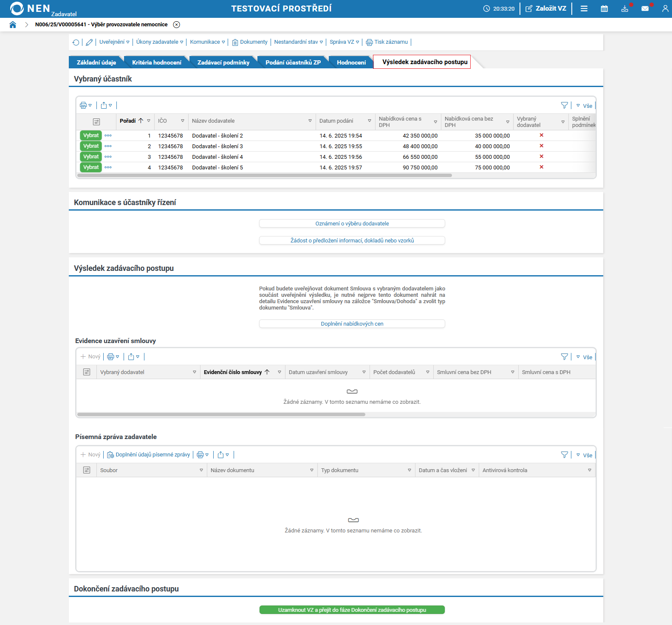Open the mail messages icon
Image resolution: width=672 pixels, height=625 pixels.
click(645, 8)
